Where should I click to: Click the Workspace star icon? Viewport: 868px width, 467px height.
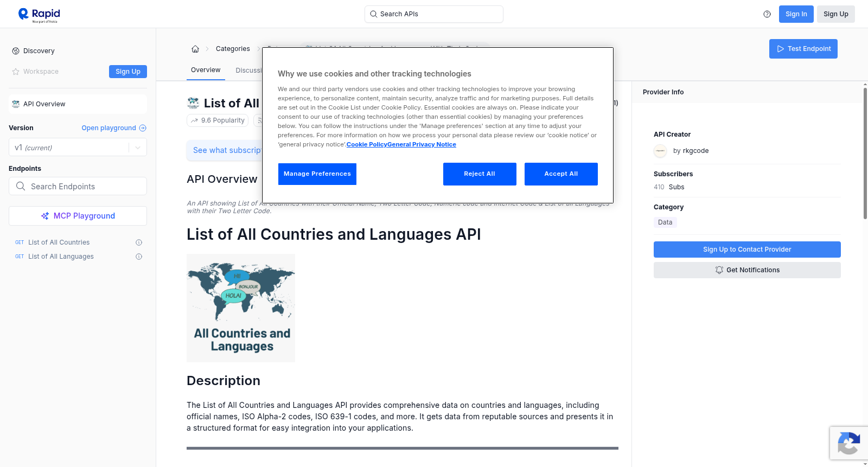(x=16, y=72)
